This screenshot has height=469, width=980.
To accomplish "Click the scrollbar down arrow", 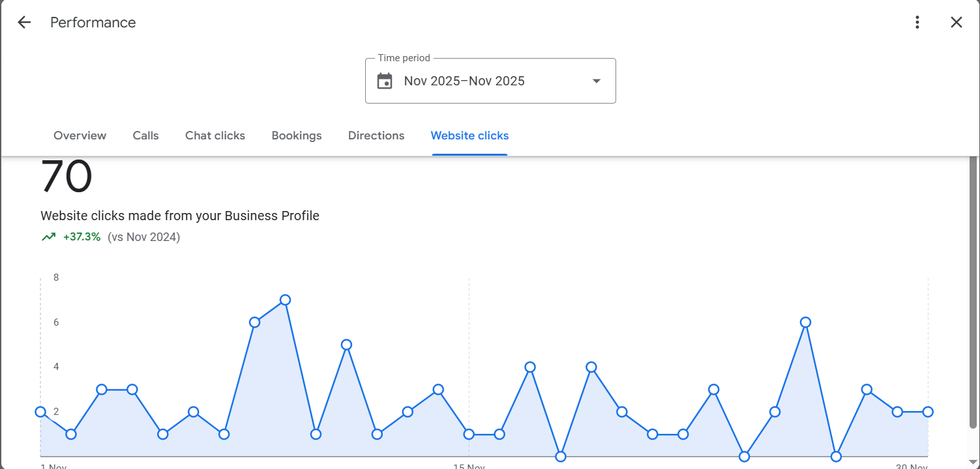I will [x=973, y=462].
